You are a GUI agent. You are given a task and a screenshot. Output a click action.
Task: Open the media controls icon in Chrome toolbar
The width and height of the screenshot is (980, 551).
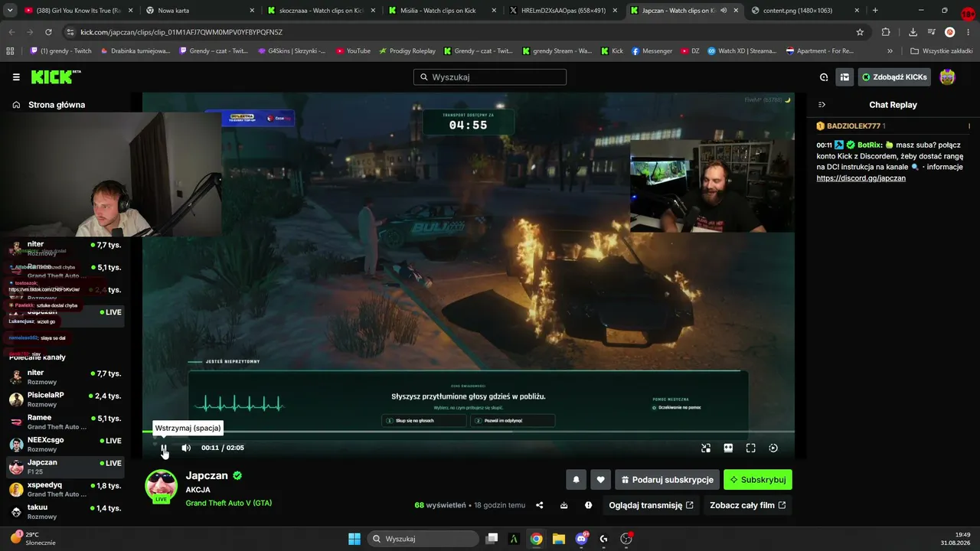coord(931,32)
